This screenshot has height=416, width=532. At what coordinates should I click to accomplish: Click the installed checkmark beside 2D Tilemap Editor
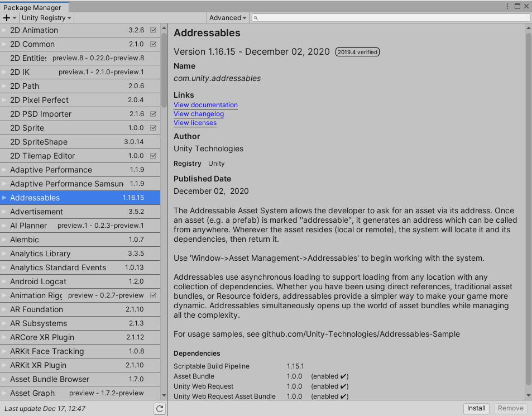tap(154, 156)
